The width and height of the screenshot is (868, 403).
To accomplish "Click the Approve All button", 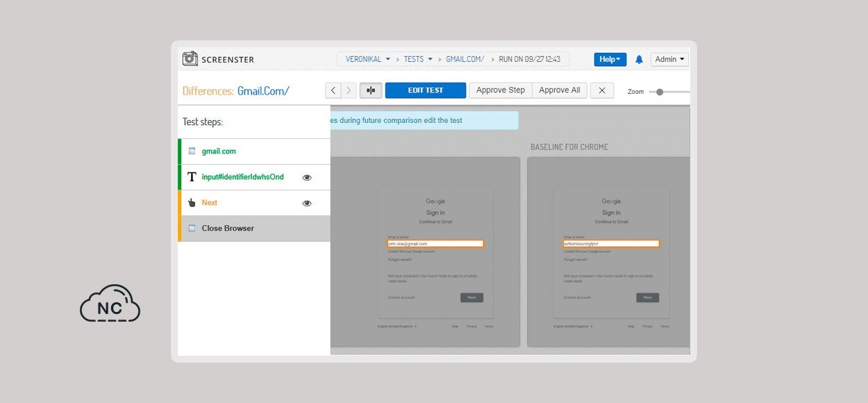I will (x=560, y=90).
